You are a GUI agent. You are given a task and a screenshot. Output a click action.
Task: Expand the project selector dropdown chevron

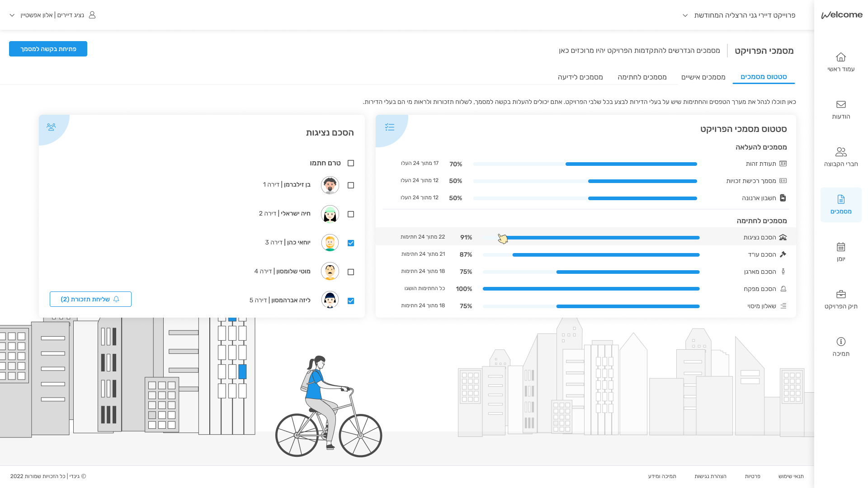[x=685, y=15]
